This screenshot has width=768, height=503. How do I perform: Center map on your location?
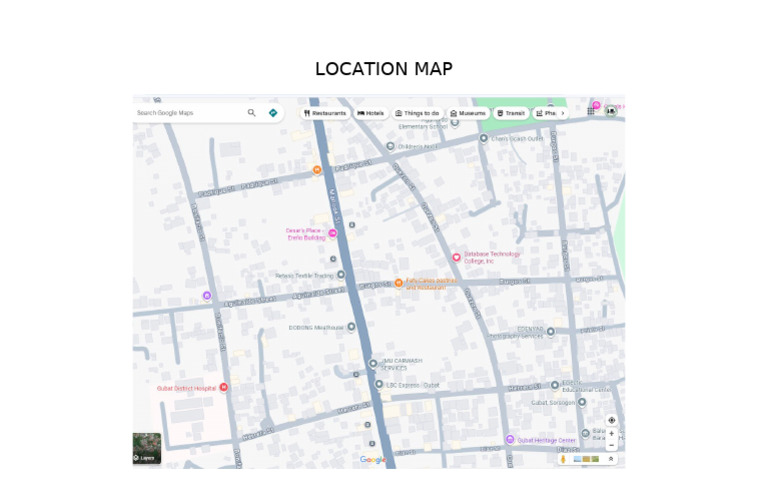(611, 420)
